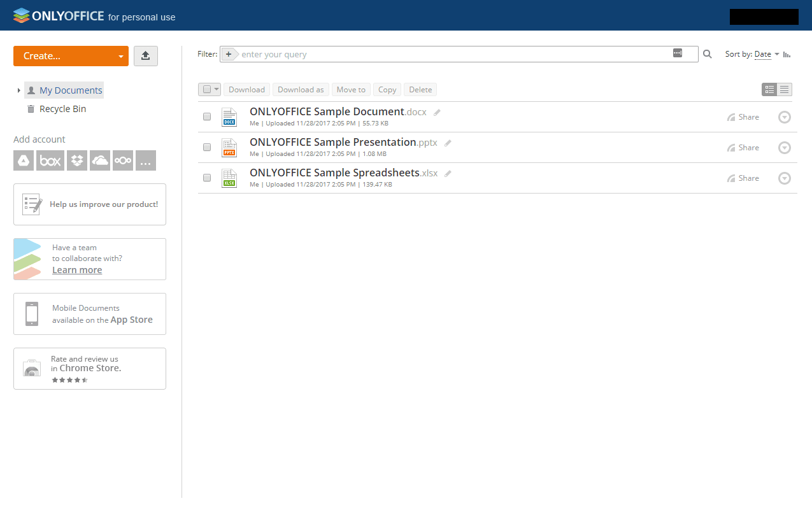This screenshot has height=524, width=812.
Task: Click the filter query input field
Action: point(452,55)
